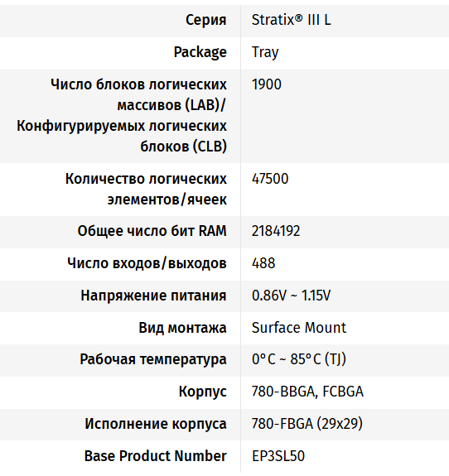Click Число входов/выходов label
Screen dimensions: 449x476
(147, 263)
